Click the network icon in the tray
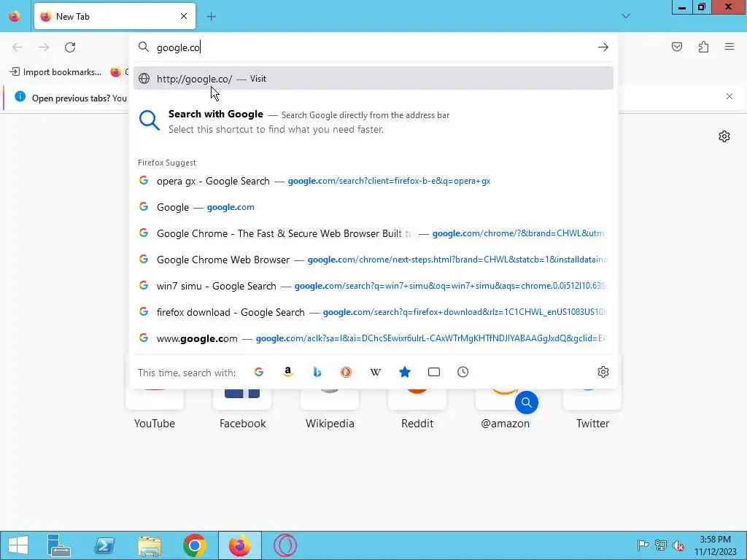Screen dimensions: 747x560 click(661, 545)
